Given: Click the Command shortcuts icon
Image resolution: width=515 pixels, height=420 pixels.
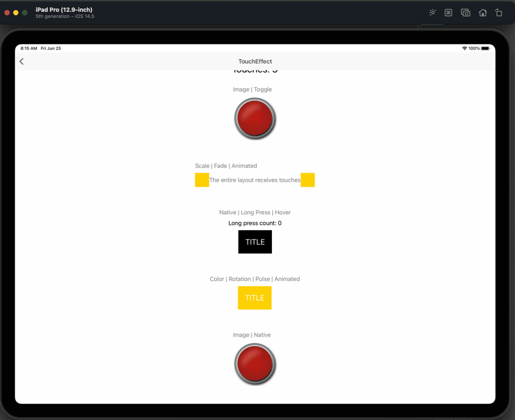Looking at the screenshot, I should (x=448, y=12).
